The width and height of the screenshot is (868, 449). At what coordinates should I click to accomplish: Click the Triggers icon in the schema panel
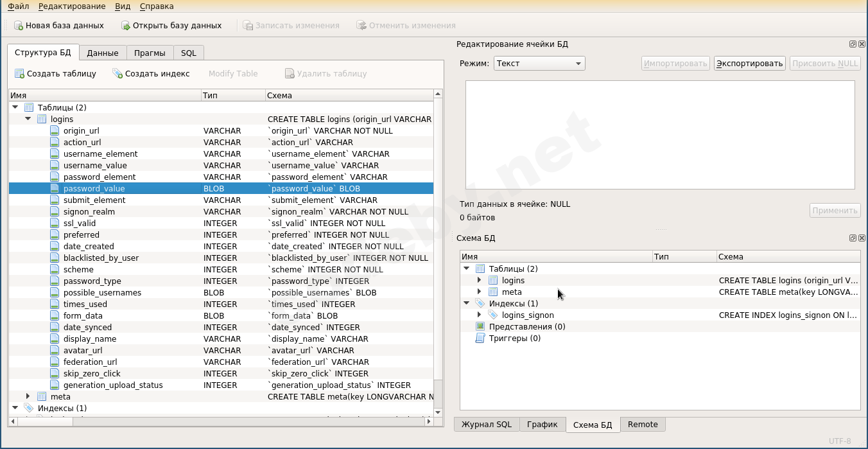tap(480, 339)
